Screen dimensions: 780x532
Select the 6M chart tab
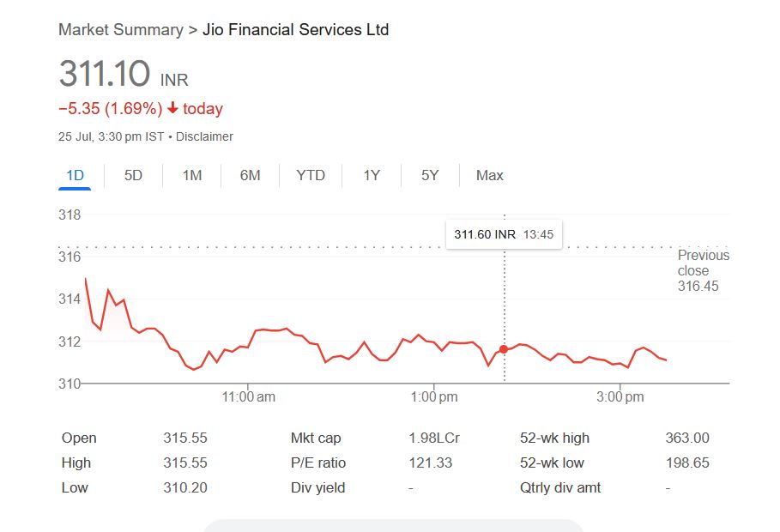tap(250, 175)
